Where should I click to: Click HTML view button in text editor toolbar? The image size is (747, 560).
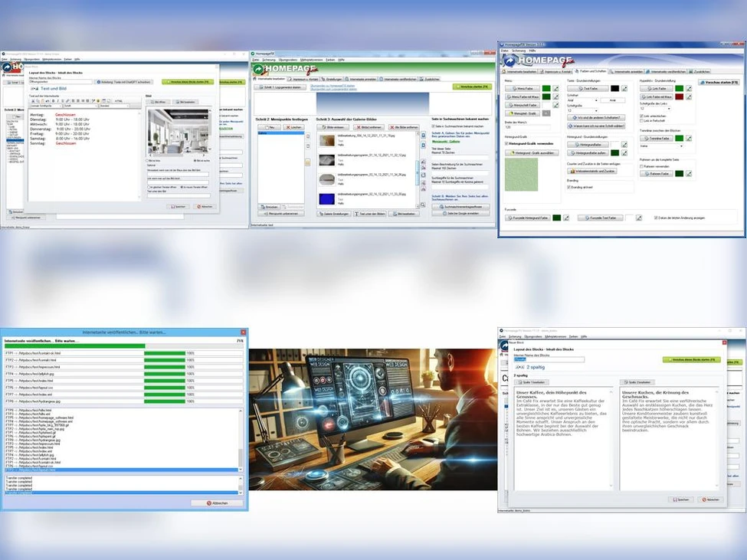[118, 101]
